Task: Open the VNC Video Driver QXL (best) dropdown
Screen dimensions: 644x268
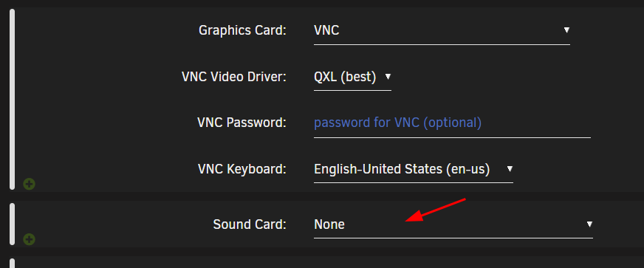Action: coord(352,77)
